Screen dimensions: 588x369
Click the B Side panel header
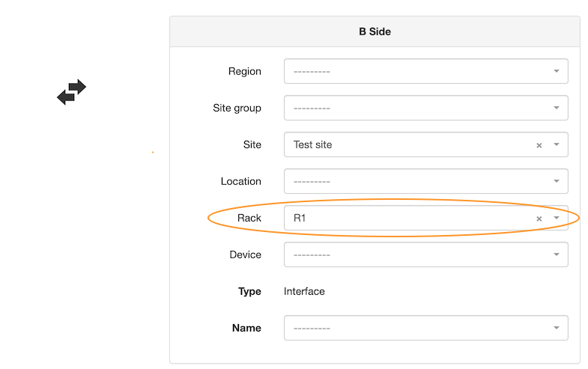click(375, 32)
